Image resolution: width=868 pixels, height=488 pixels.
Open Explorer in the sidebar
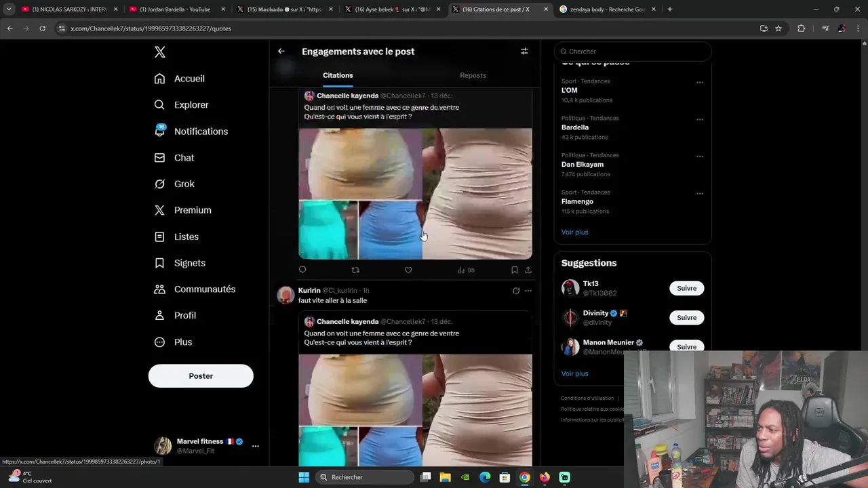[x=182, y=105]
